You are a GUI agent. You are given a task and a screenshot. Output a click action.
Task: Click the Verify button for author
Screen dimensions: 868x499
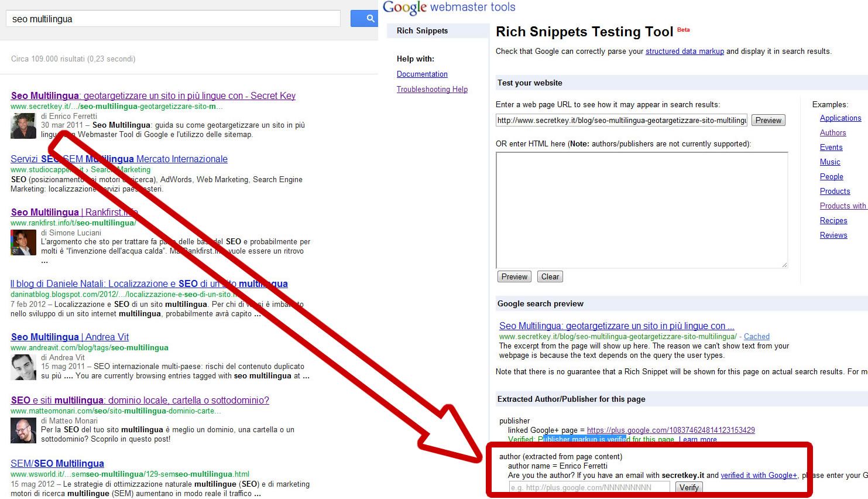(x=688, y=487)
